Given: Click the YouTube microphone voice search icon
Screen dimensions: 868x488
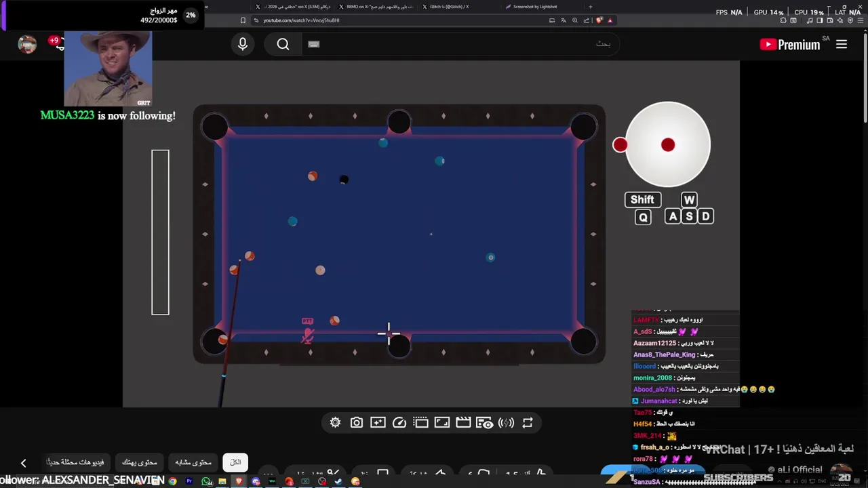Looking at the screenshot, I should pos(243,44).
